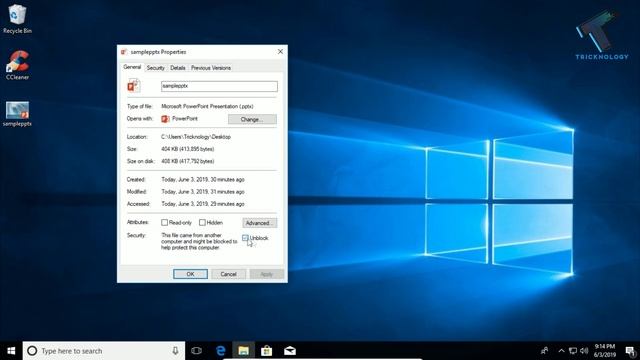Screen dimensions: 640x360
Task: Open the Previous Versions tab
Action: (211, 68)
